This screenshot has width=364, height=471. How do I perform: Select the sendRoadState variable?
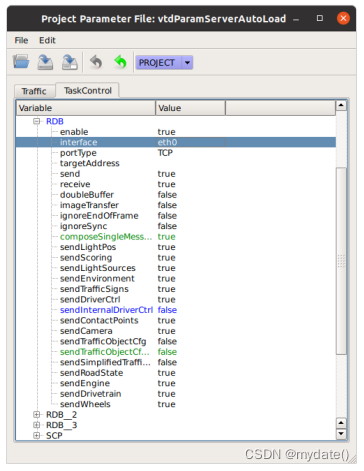tap(91, 373)
